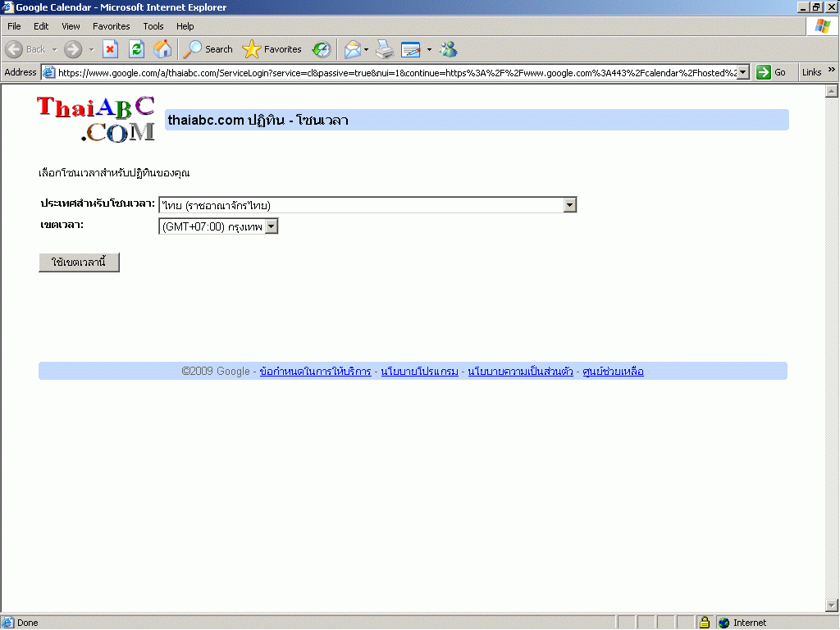Expand the address bar URL dropdown
The height and width of the screenshot is (630, 840).
pyautogui.click(x=743, y=72)
